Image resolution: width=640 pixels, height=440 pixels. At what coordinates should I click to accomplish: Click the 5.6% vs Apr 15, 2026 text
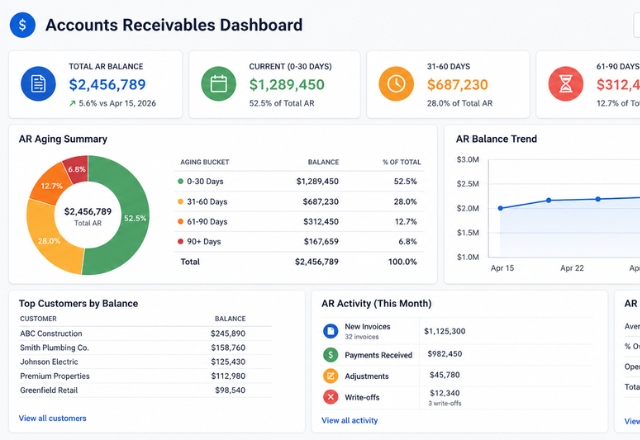coord(117,103)
